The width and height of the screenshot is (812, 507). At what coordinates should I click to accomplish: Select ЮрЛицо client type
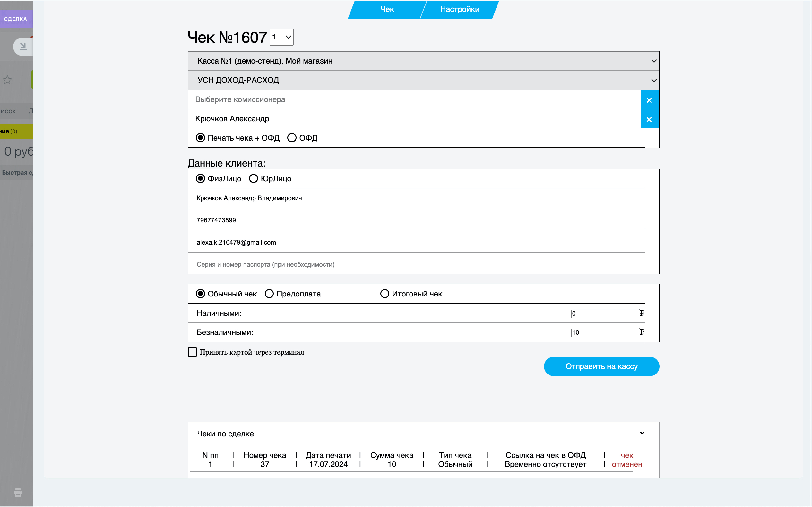254,178
